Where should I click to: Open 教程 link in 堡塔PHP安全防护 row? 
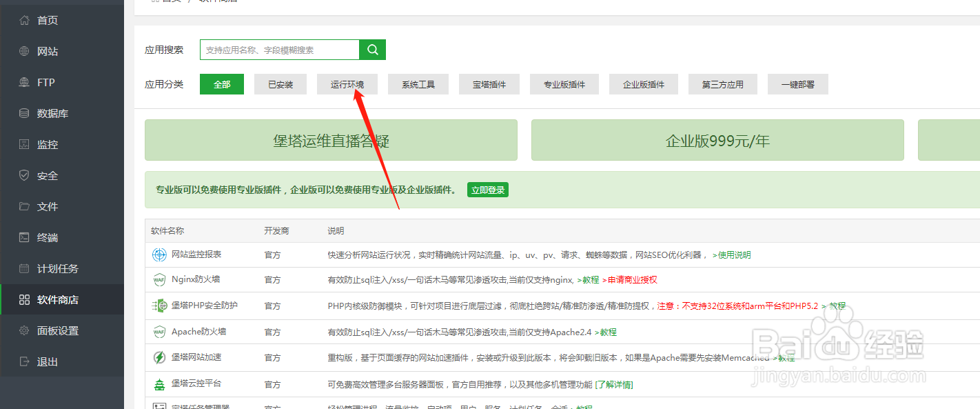[837, 306]
